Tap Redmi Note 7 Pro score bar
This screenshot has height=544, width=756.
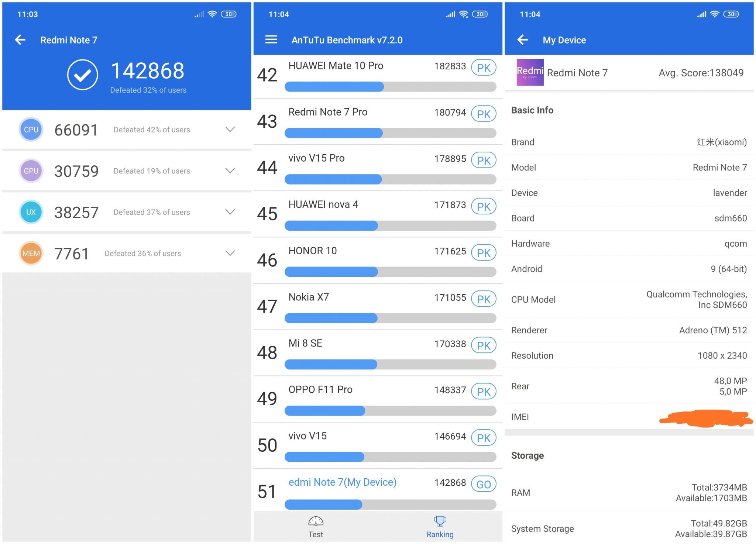click(390, 133)
